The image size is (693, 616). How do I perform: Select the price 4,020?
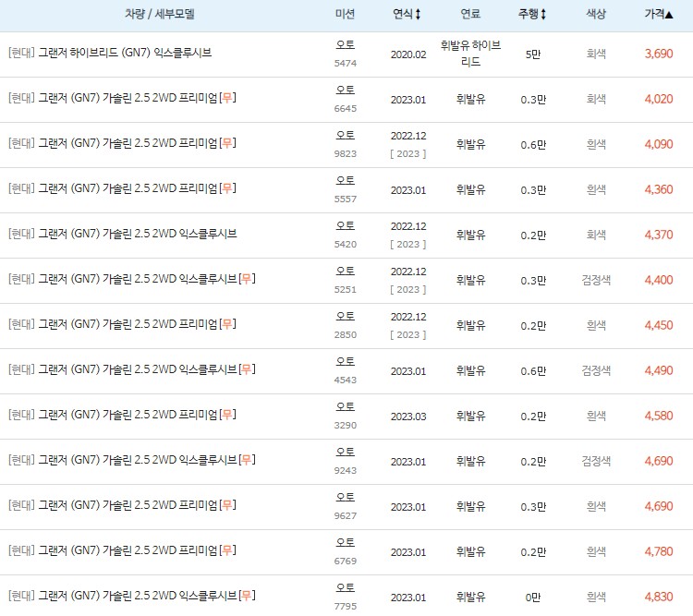tap(659, 99)
